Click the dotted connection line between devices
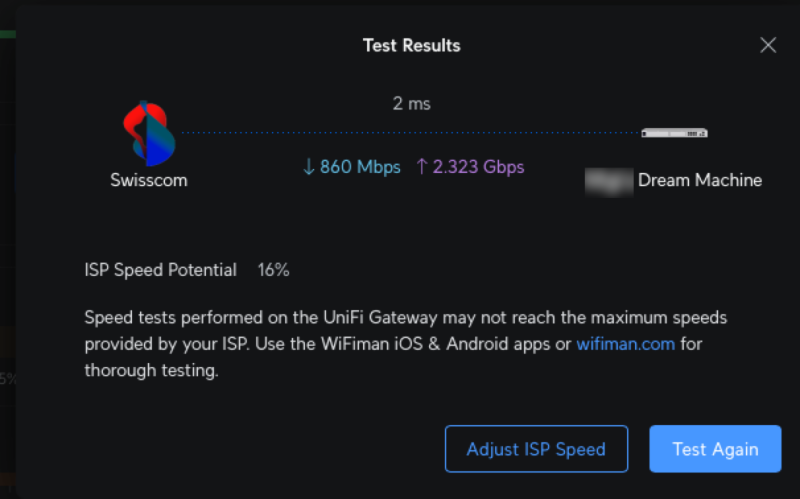800x499 pixels. (x=410, y=132)
